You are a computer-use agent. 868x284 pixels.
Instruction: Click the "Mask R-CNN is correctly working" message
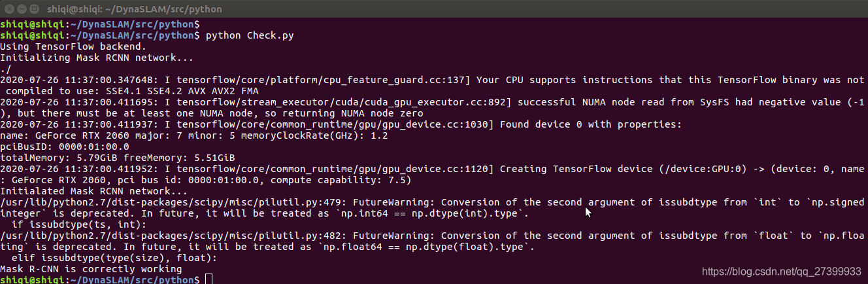click(x=91, y=269)
